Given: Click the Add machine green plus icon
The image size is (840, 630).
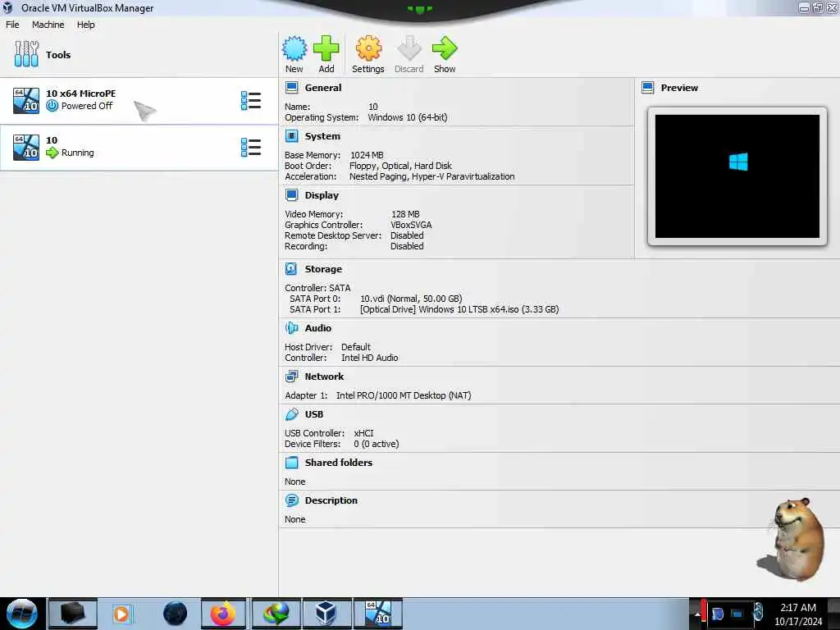Looking at the screenshot, I should coord(326,48).
